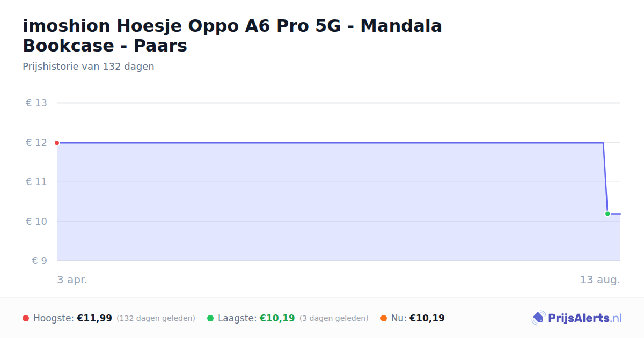This screenshot has width=644, height=338.
Task: Click the € 13 axis label
Action: (x=36, y=103)
